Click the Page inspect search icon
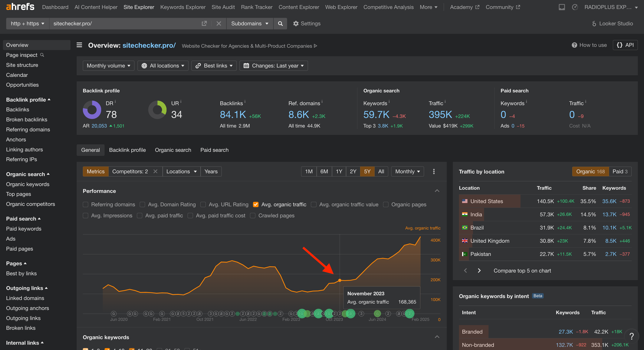This screenshot has width=644, height=350. pos(42,55)
